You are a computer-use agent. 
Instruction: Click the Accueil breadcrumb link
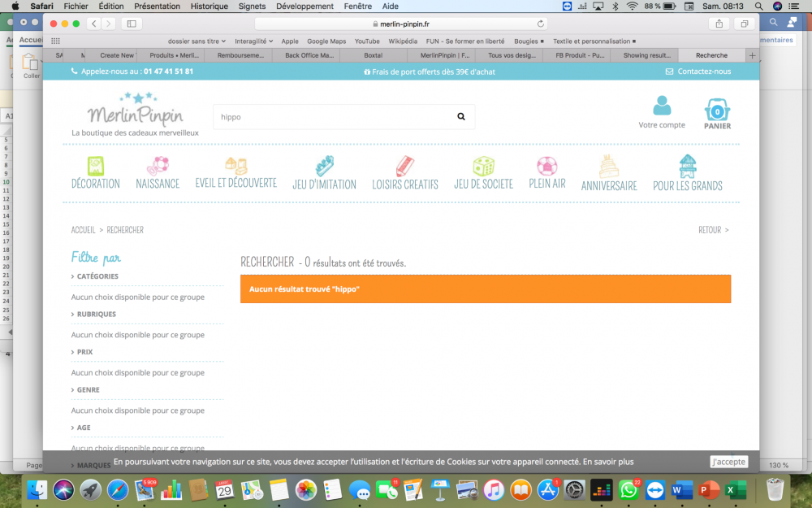tap(83, 230)
